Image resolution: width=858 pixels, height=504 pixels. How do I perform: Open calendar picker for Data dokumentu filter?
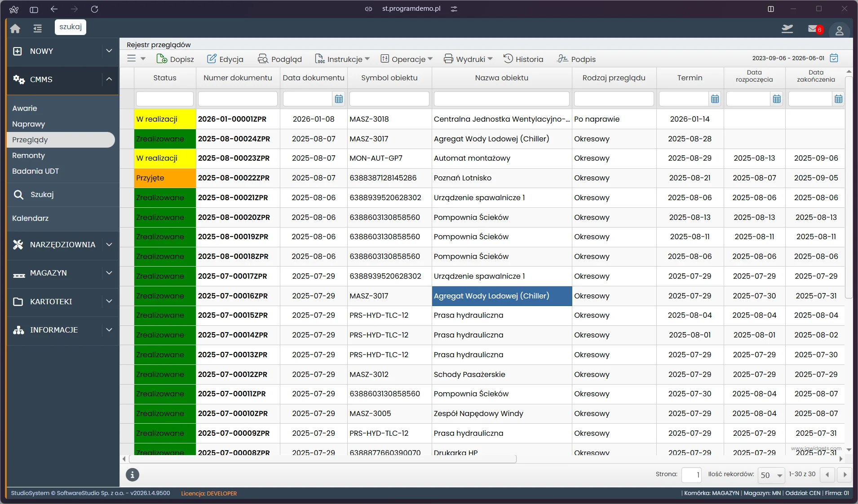tap(339, 99)
